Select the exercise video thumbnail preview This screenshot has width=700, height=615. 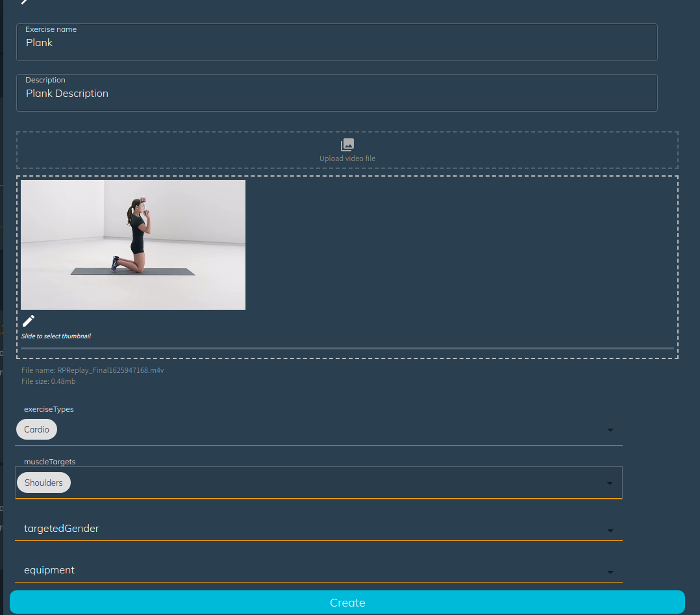[133, 245]
